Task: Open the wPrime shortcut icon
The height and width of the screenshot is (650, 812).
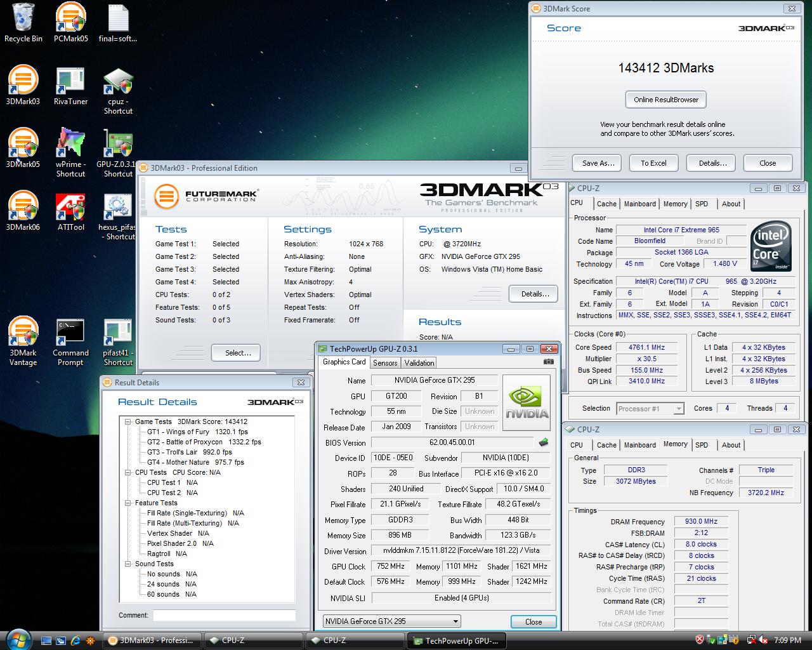Action: [70, 152]
